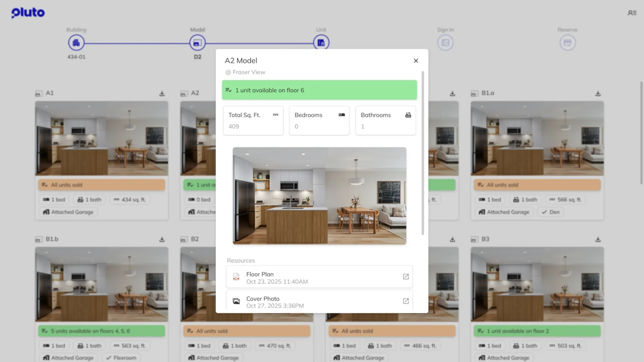The height and width of the screenshot is (362, 644).
Task: Download the B1.b model resources
Action: (x=162, y=239)
